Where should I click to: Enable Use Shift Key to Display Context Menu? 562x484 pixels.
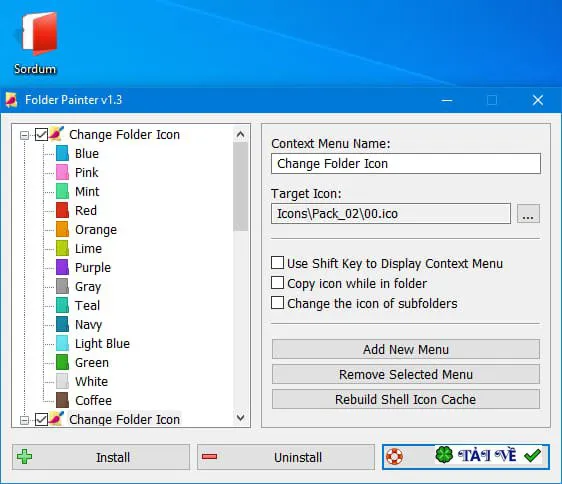(x=277, y=263)
